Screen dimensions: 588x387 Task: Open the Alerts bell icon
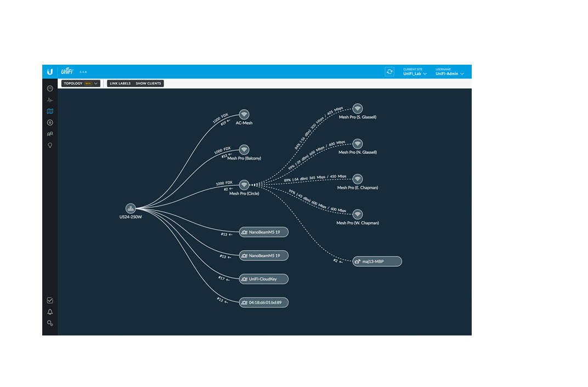point(50,312)
